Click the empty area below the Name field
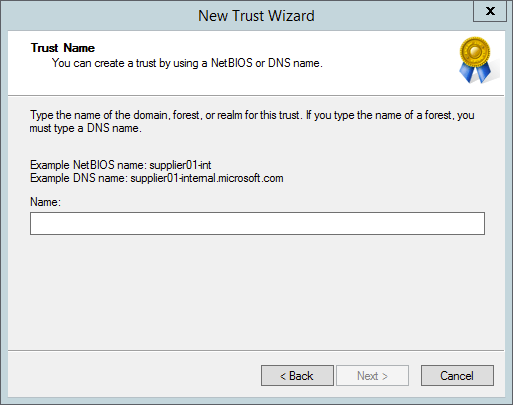The image size is (513, 405). [x=256, y=292]
